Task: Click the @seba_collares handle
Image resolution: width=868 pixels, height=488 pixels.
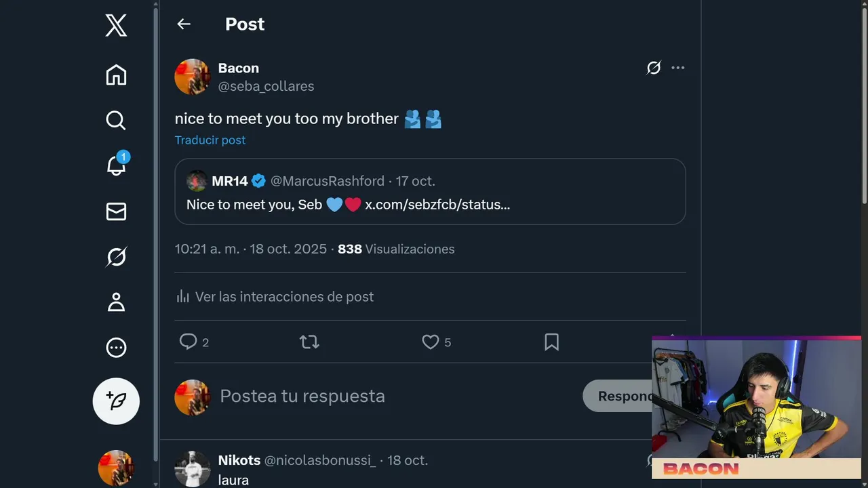Action: coord(266,86)
